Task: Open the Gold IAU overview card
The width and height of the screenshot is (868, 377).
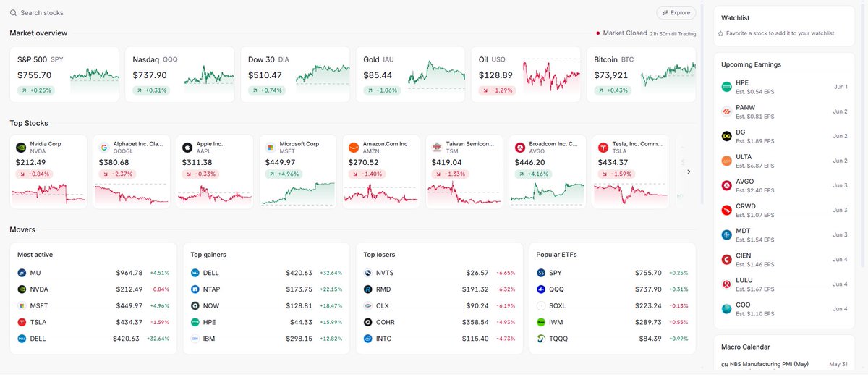Action: click(410, 75)
